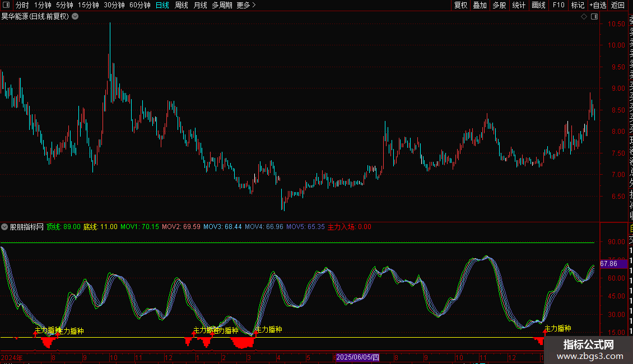The image size is (633, 364).
Task: Open the 多股 multi-stock view
Action: tap(499, 5)
